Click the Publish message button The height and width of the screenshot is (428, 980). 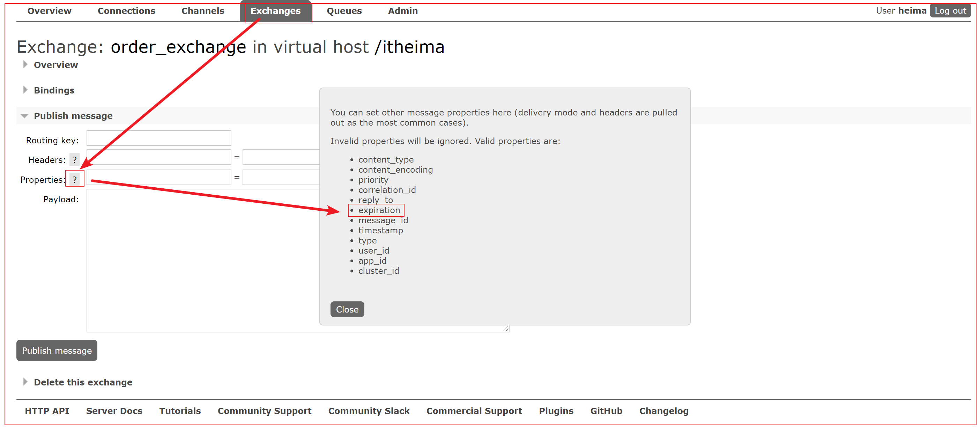point(57,350)
